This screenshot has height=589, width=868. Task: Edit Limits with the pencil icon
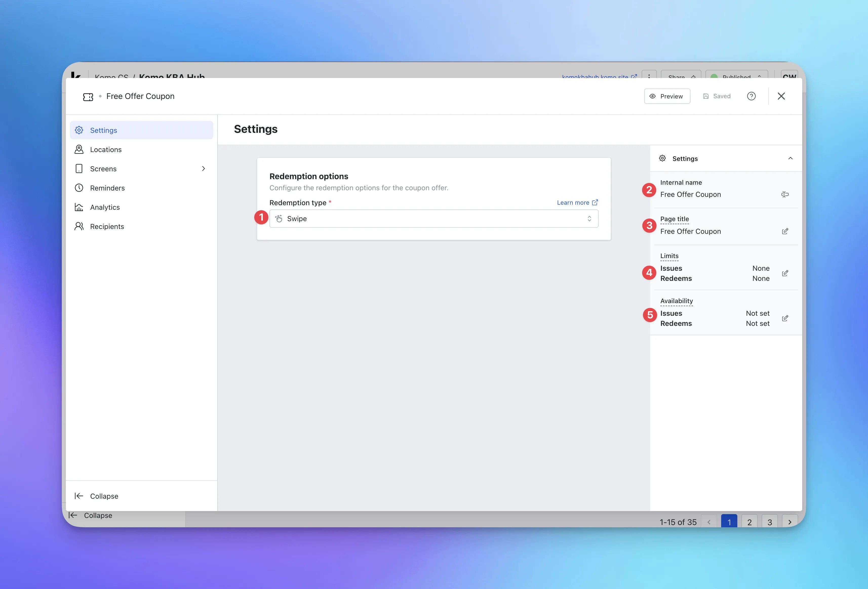coord(785,274)
